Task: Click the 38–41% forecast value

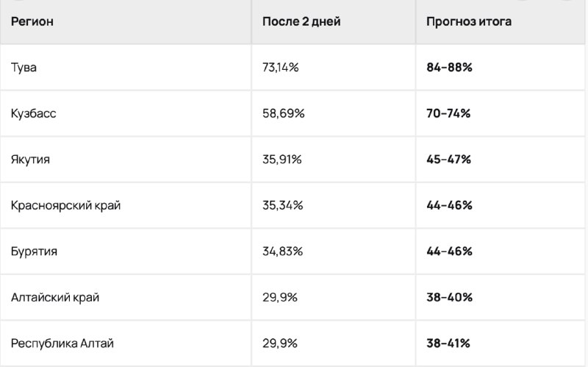Action: pos(448,343)
